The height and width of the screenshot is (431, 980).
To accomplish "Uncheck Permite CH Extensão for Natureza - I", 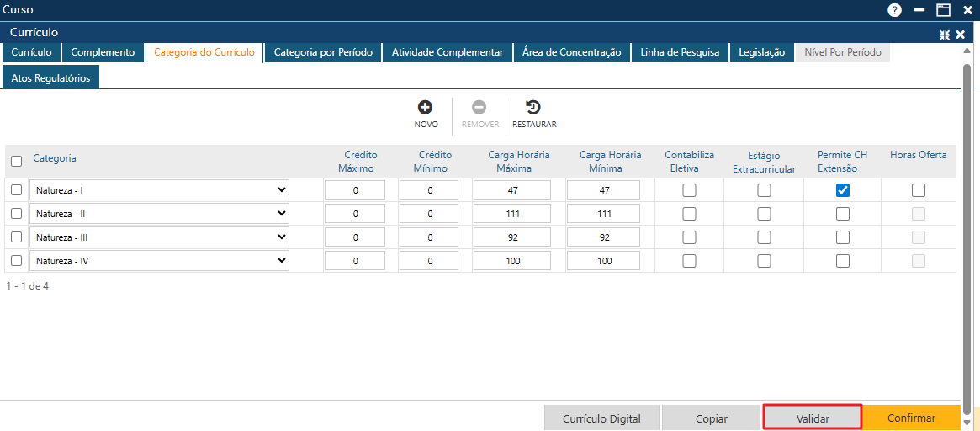I will click(x=843, y=190).
